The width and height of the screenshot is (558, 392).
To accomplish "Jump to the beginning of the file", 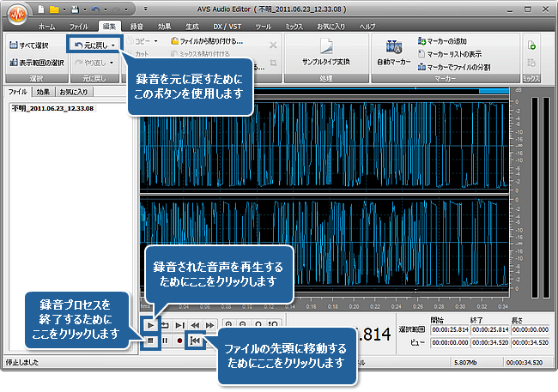I will [195, 341].
